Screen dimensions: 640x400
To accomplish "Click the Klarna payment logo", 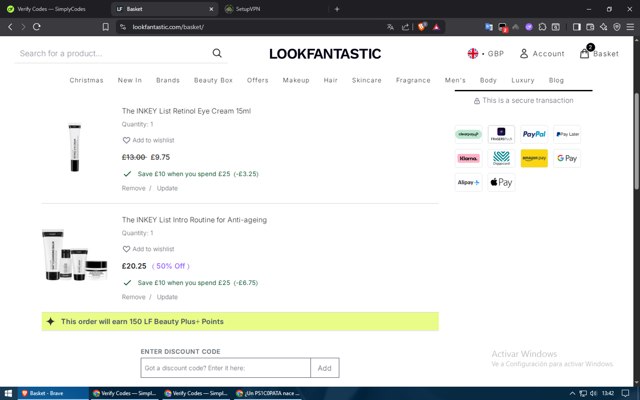I will click(469, 158).
